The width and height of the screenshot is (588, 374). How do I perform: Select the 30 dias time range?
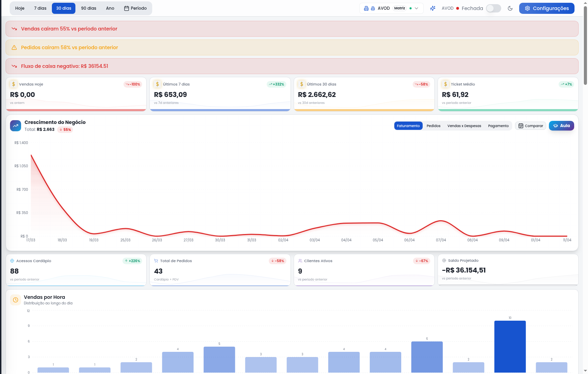[64, 8]
